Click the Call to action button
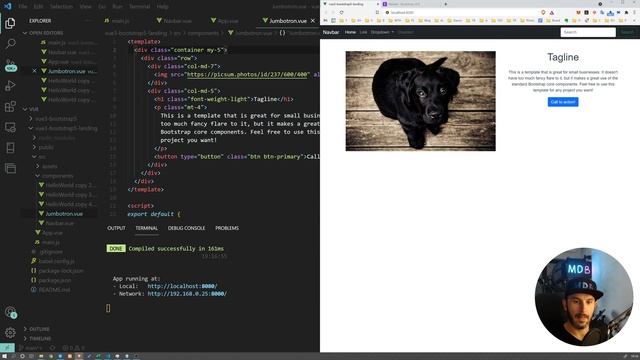This screenshot has width=640, height=360. pyautogui.click(x=563, y=102)
